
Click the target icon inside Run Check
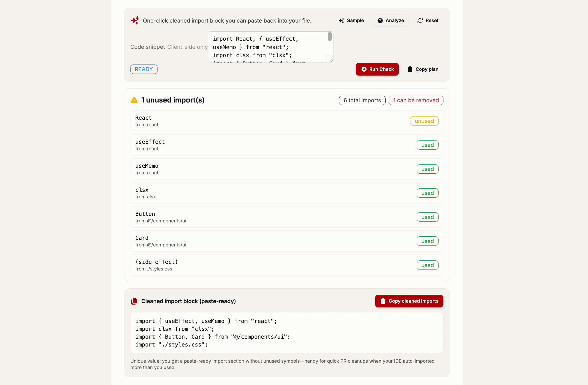point(364,69)
